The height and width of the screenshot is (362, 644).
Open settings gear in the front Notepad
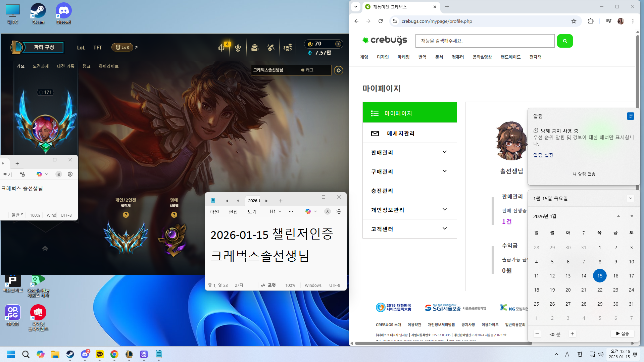[339, 211]
